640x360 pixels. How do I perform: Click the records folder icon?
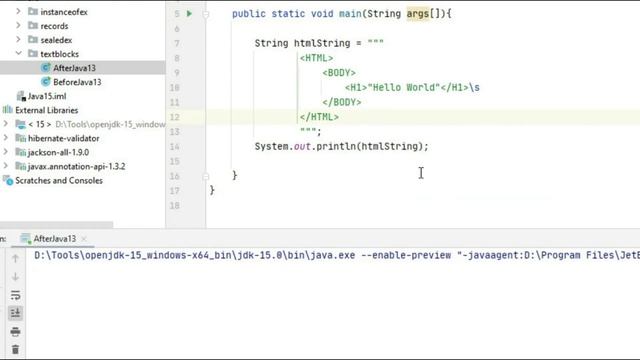point(33,25)
